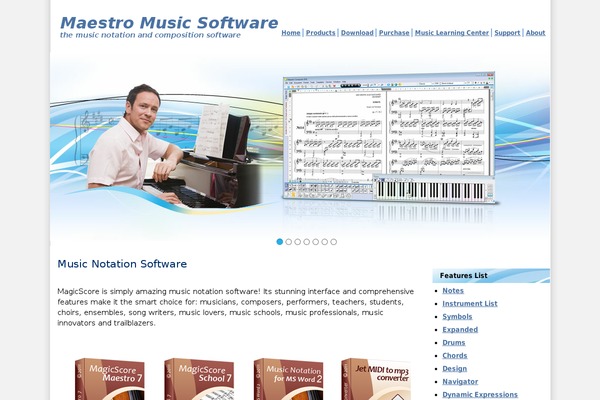Go to the Products page
The height and width of the screenshot is (400, 600).
coord(320,33)
